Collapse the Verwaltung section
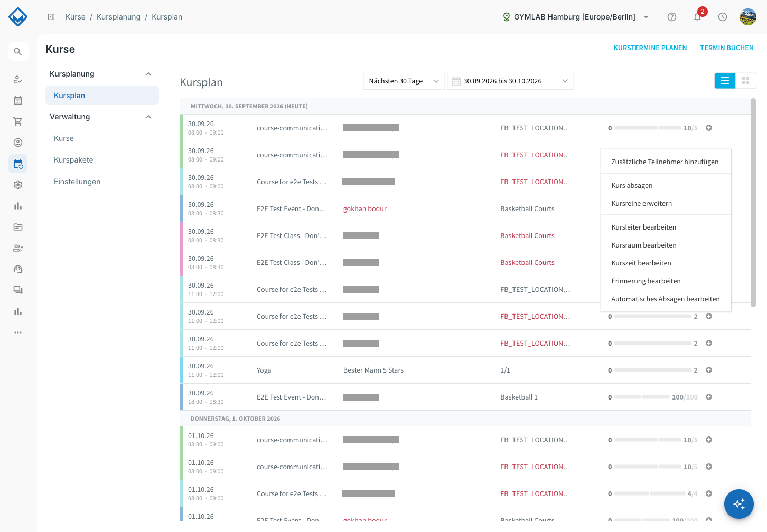 (148, 117)
